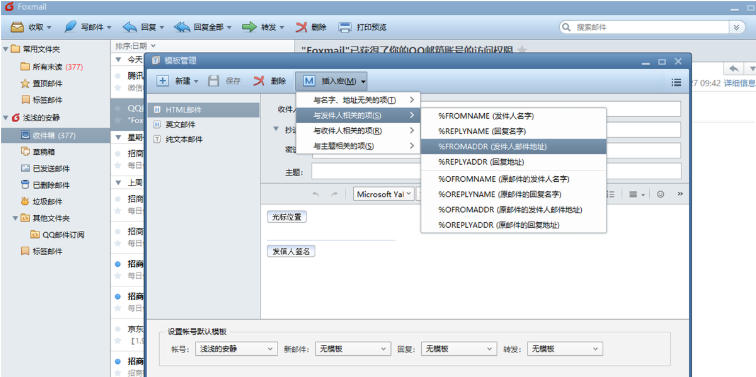Click 保存 save icon in template manager

(214, 81)
